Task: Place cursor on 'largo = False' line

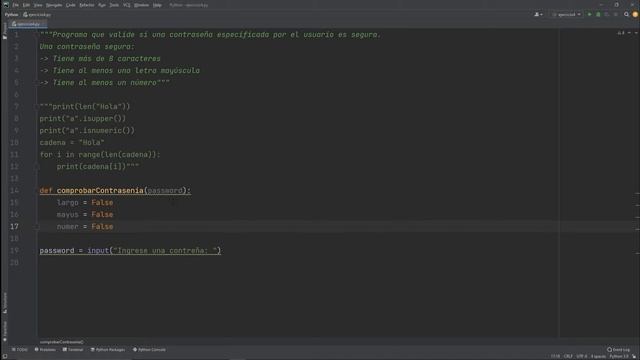Action: [x=85, y=203]
